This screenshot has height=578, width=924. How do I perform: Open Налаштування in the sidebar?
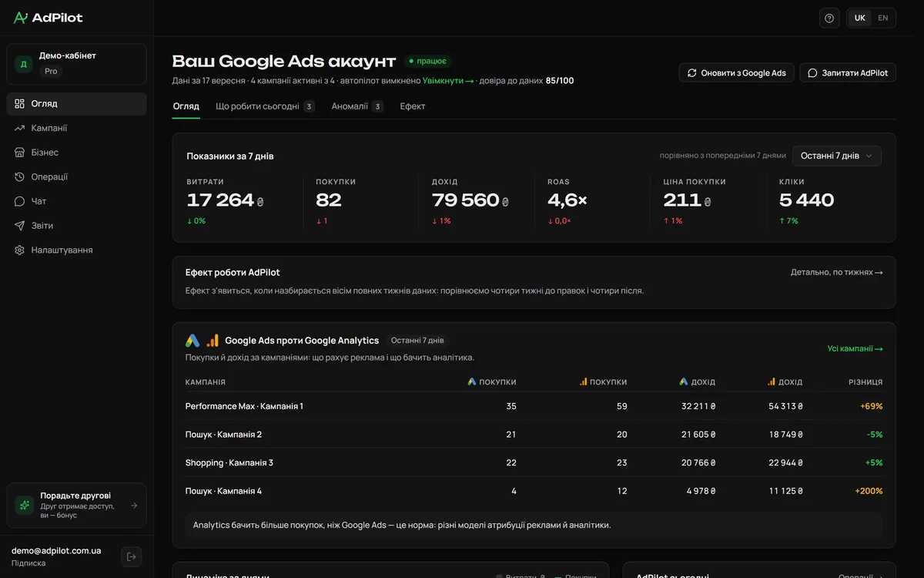pyautogui.click(x=76, y=250)
